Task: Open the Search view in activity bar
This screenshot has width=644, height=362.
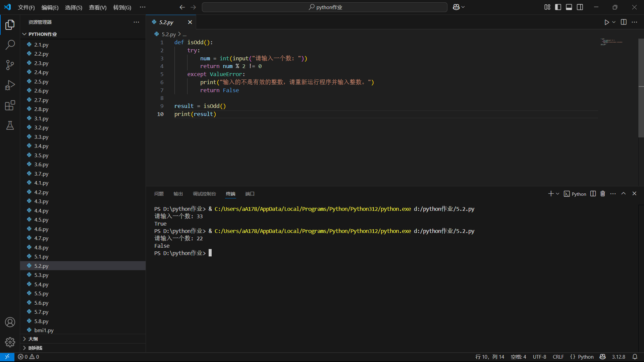Action: pyautogui.click(x=10, y=45)
